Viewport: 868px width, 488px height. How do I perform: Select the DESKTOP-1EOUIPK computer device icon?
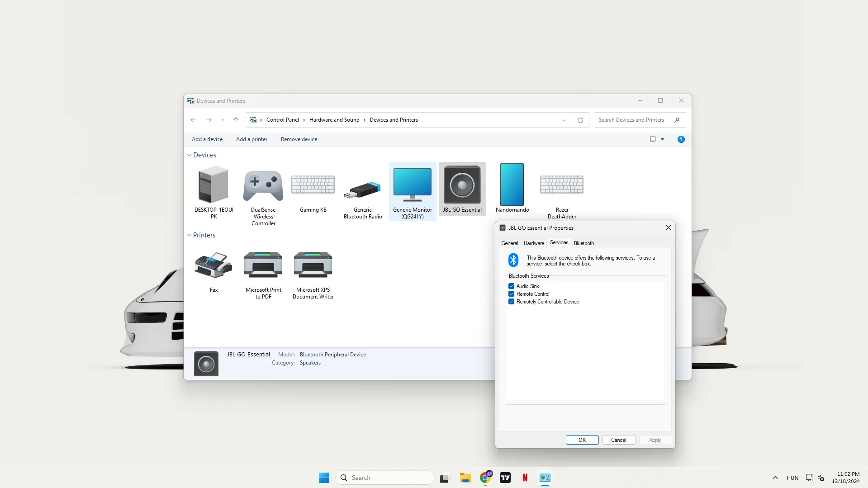click(213, 185)
